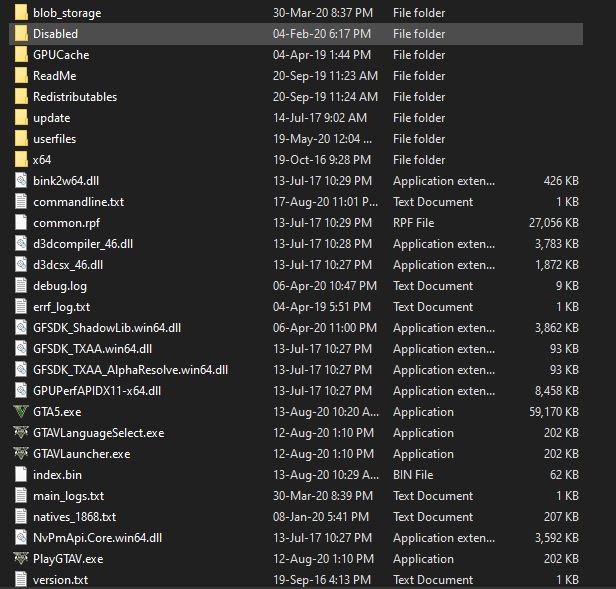Click the d3dcompiler_46.dll file icon
The image size is (616, 589).
point(21,244)
